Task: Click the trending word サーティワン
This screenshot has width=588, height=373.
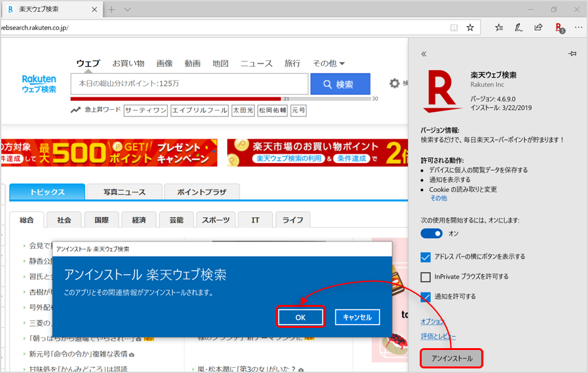Action: coord(145,110)
